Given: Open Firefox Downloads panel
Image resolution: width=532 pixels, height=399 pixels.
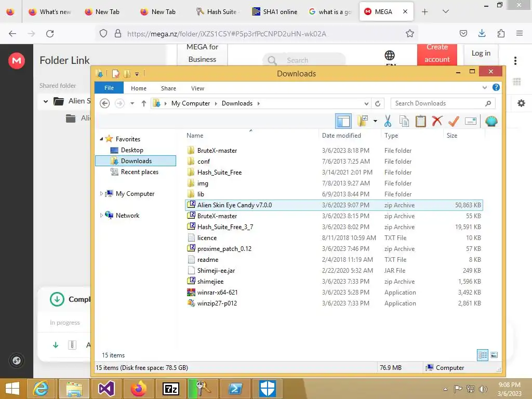Looking at the screenshot, I should coord(482,33).
